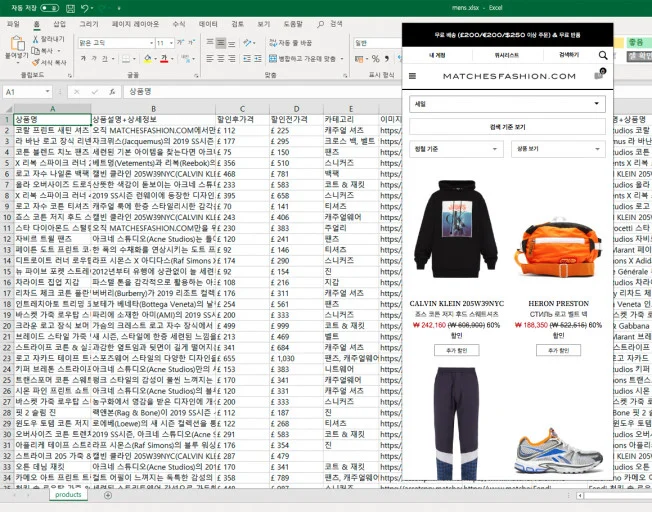Click the Wrap Text (자동 줄 바꿈) button
This screenshot has width=652, height=512.
click(x=291, y=43)
